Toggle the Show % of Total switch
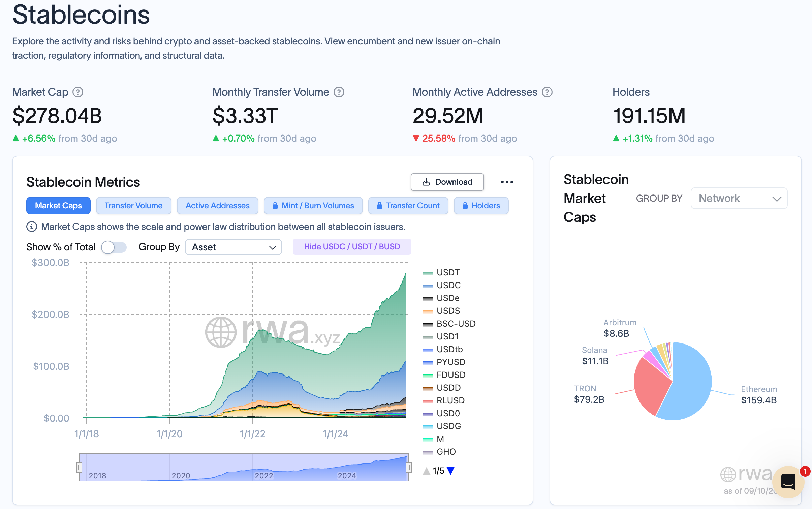This screenshot has height=509, width=812. coord(114,247)
